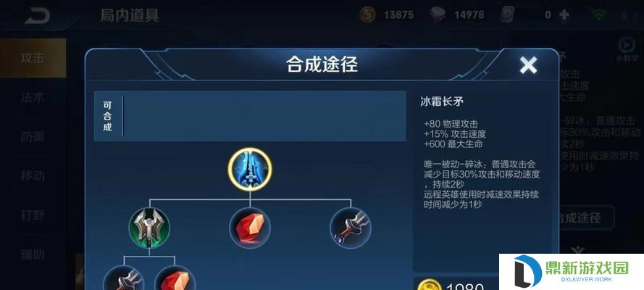Image resolution: width=644 pixels, height=290 pixels.
Task: Tap the back arrow icon
Action: pos(36,15)
